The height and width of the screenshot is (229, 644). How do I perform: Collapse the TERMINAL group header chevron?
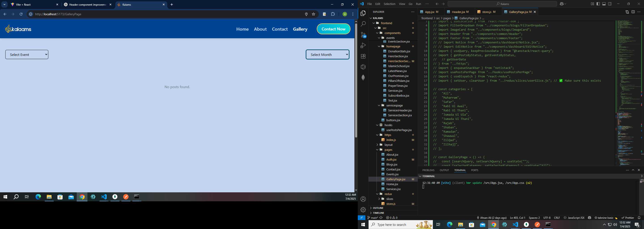pyautogui.click(x=420, y=176)
